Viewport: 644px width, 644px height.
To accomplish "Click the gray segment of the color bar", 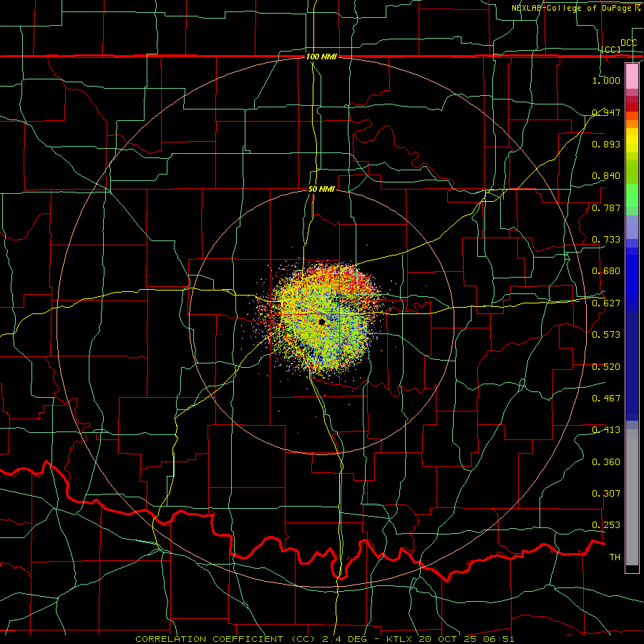I will [x=632, y=497].
